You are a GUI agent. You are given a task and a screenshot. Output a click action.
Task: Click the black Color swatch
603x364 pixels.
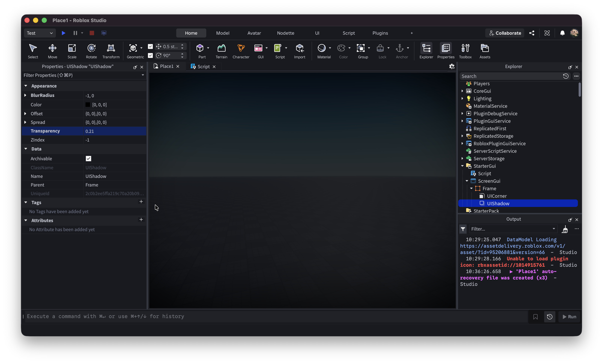pos(88,105)
